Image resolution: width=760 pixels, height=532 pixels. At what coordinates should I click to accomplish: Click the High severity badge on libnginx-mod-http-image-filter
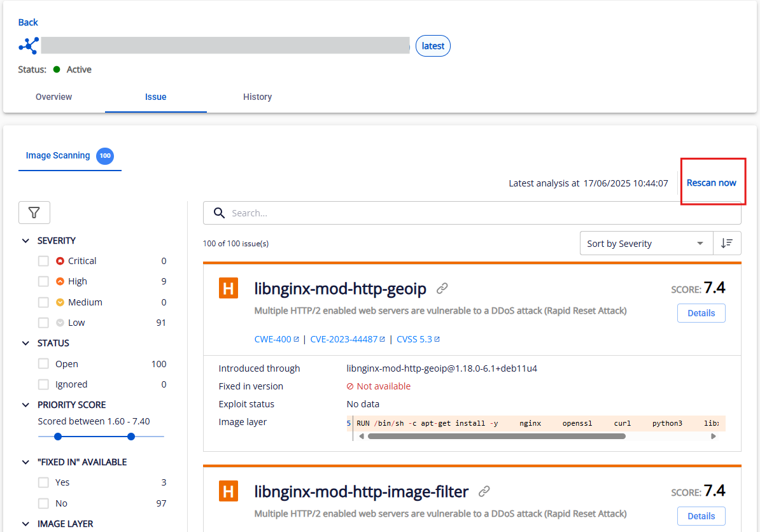229,491
